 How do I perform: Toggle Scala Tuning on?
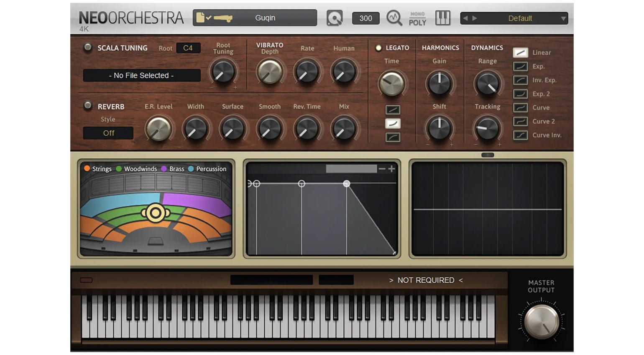88,48
